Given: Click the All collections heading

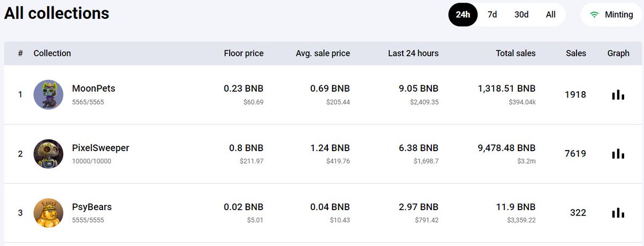Looking at the screenshot, I should [x=56, y=13].
